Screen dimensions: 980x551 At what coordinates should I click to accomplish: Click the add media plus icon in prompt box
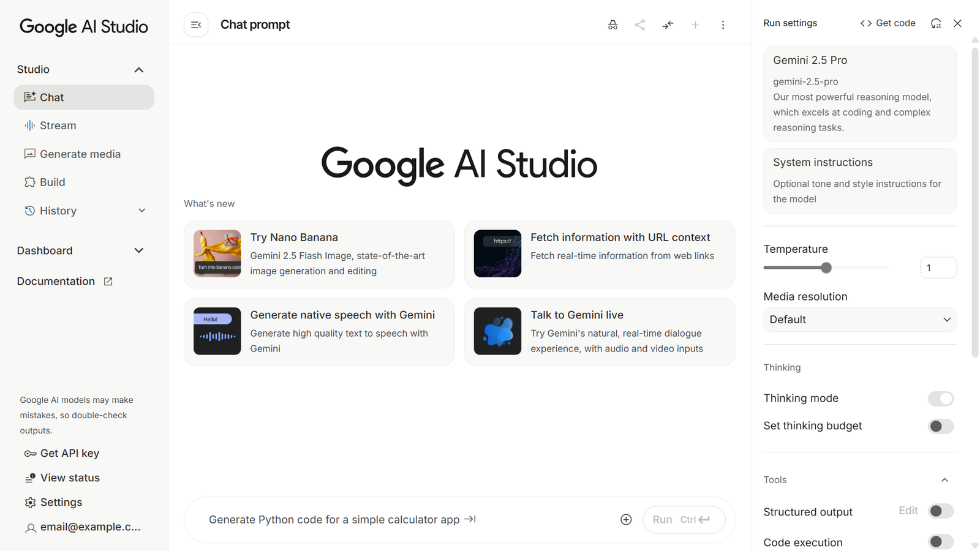626,519
